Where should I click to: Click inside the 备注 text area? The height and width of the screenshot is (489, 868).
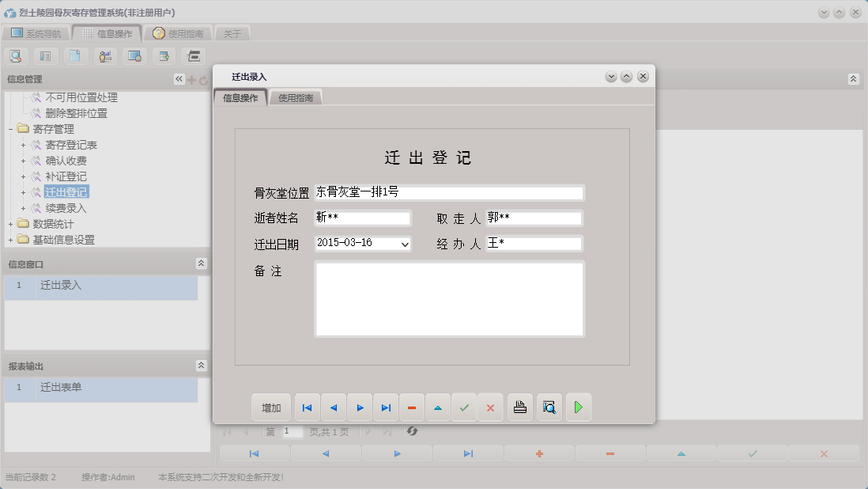click(449, 299)
